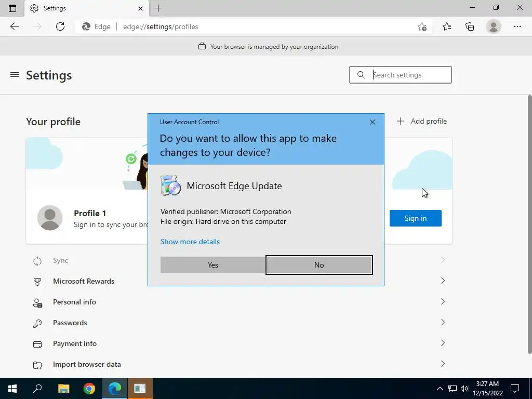The width and height of the screenshot is (532, 399).
Task: Expand the Payment info chevron
Action: (443, 343)
